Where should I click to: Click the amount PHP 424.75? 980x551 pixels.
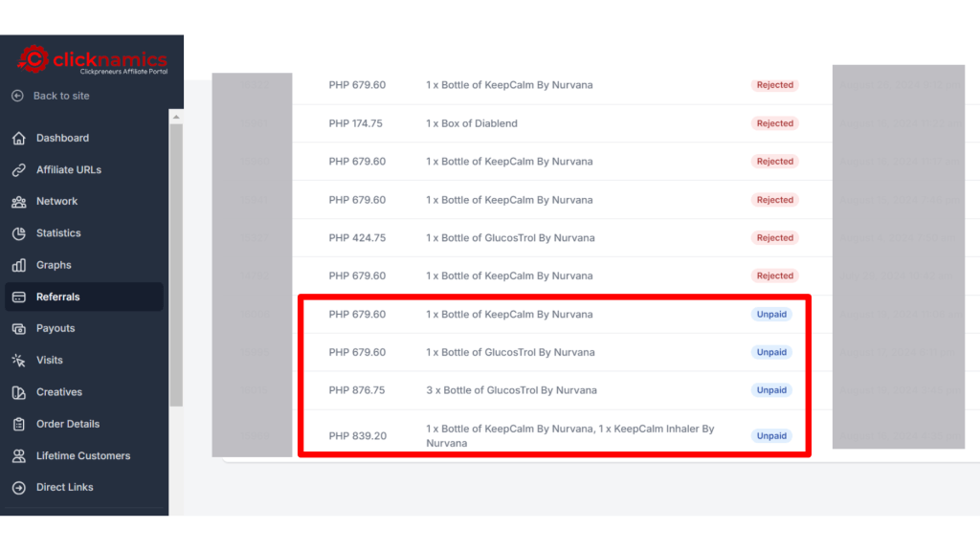click(x=358, y=238)
